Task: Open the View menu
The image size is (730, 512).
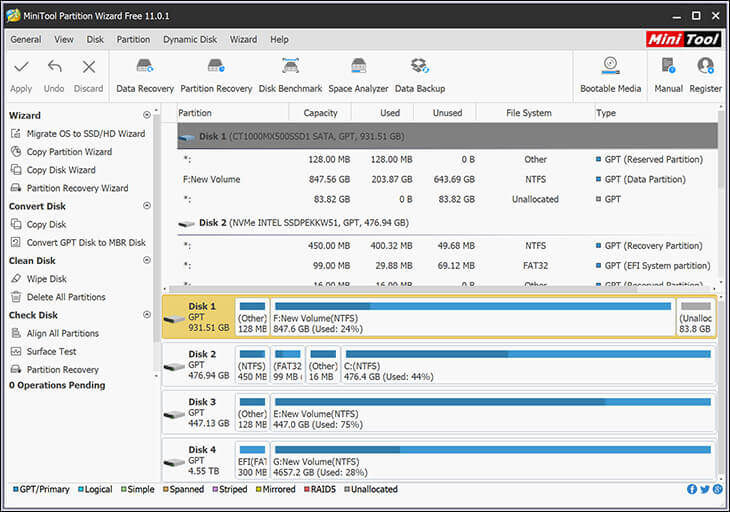Action: coord(64,40)
